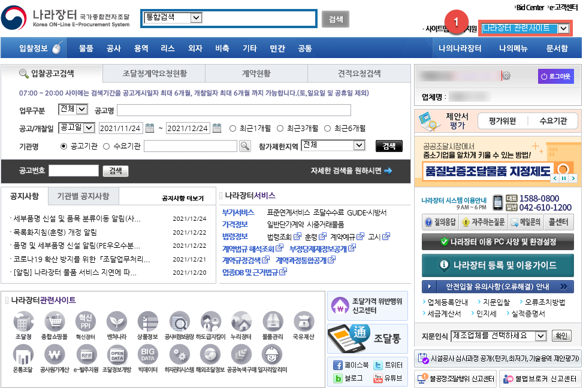Open the 일자리알리미 worker icon

click(272, 354)
